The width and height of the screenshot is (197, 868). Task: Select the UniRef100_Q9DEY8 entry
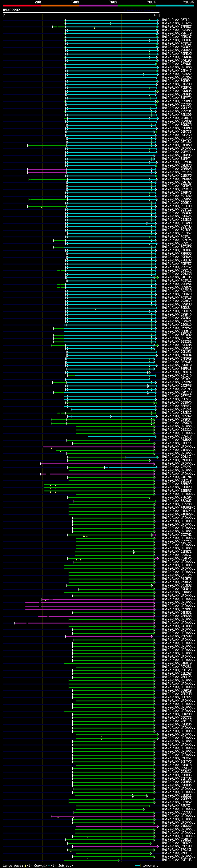[x=176, y=799]
